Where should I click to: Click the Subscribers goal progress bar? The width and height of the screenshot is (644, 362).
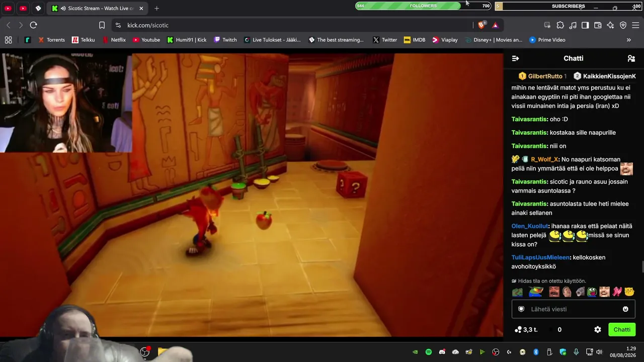tap(568, 6)
